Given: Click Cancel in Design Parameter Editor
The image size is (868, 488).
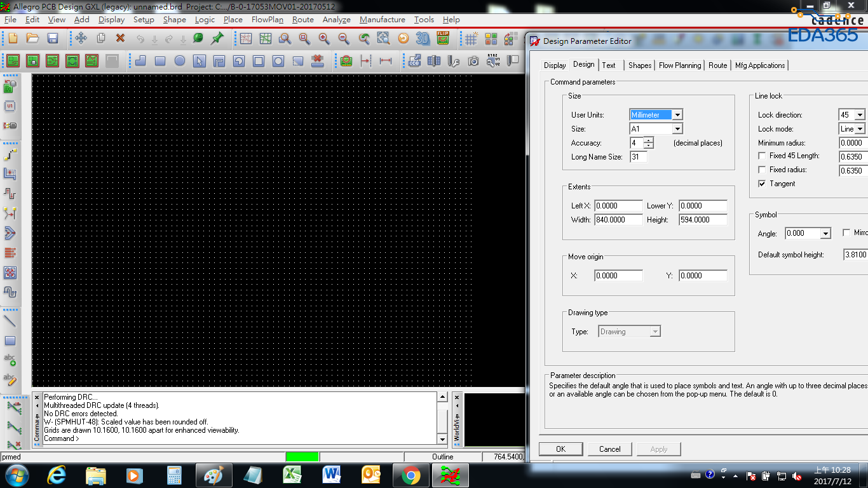Looking at the screenshot, I should pyautogui.click(x=609, y=449).
